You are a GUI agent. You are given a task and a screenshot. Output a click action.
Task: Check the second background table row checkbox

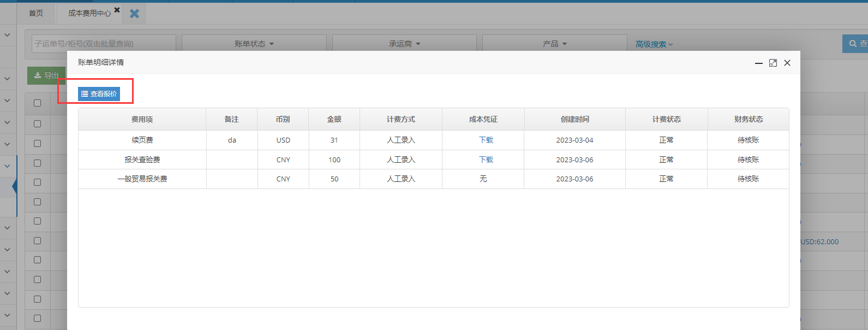click(37, 143)
